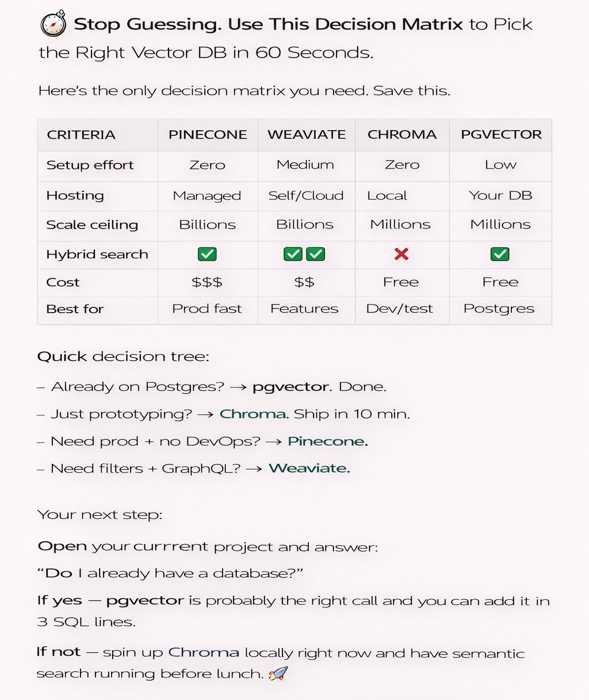This screenshot has height=700, width=589.
Task: Click the rocket emoji after "lunch"
Action: tap(278, 673)
